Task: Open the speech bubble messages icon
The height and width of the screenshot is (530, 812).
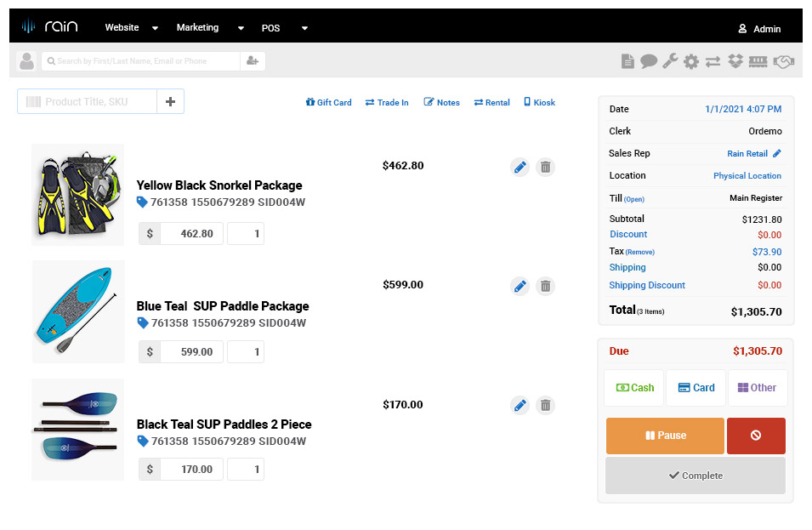Action: tap(649, 61)
